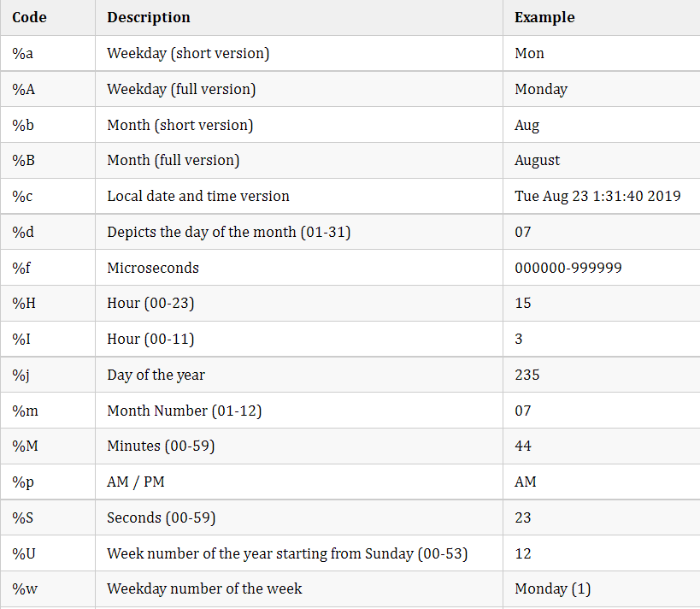The image size is (700, 609).
Task: Click the Code column header
Action: click(29, 17)
